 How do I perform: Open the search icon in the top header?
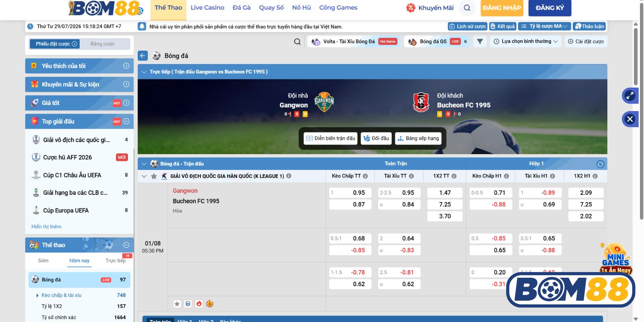pyautogui.click(x=467, y=8)
